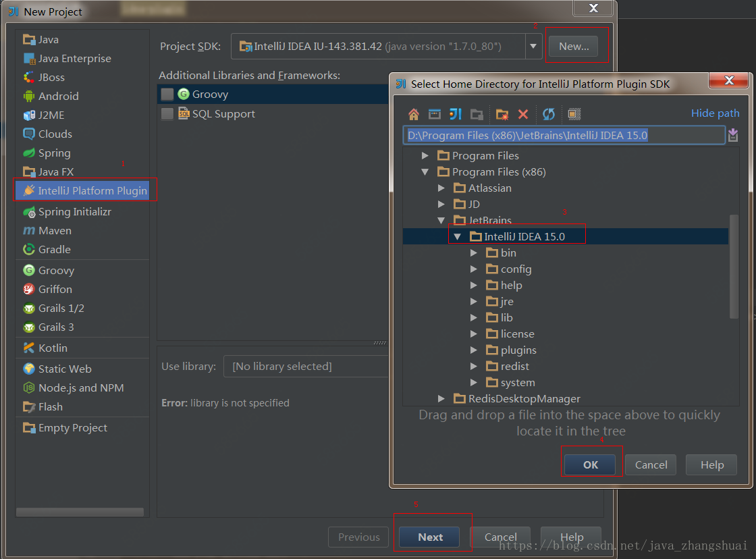
Task: Expand the Program Files folder
Action: click(x=425, y=155)
